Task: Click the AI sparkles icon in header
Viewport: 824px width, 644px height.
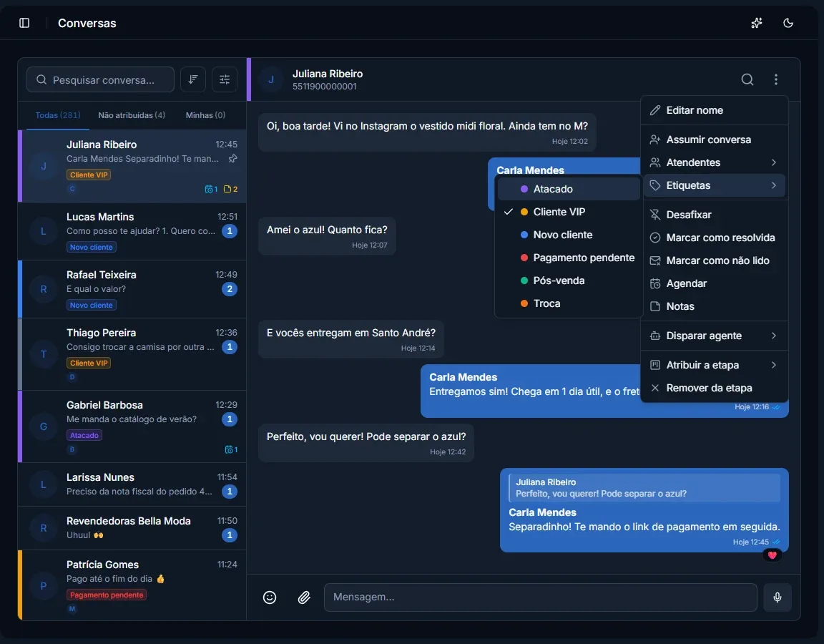Action: point(756,23)
